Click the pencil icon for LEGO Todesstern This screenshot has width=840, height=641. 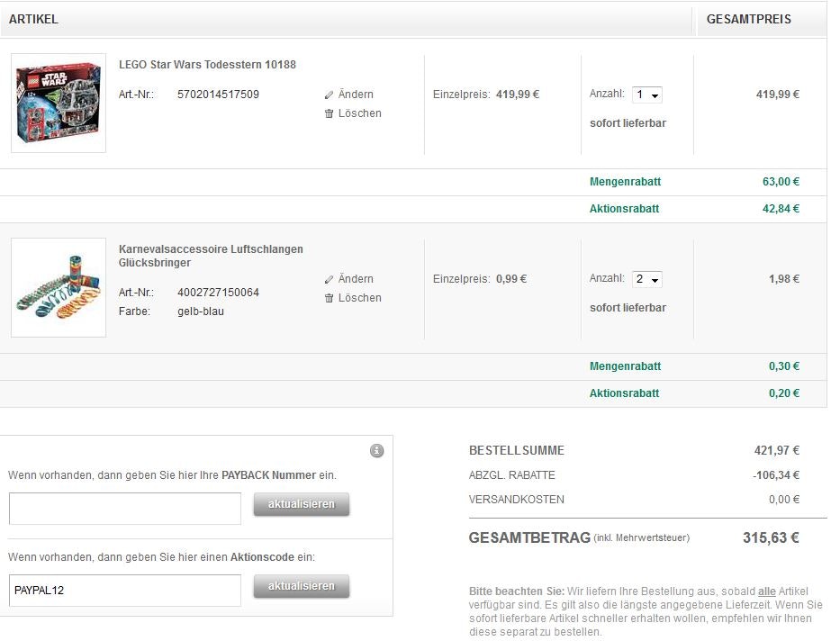[x=329, y=95]
